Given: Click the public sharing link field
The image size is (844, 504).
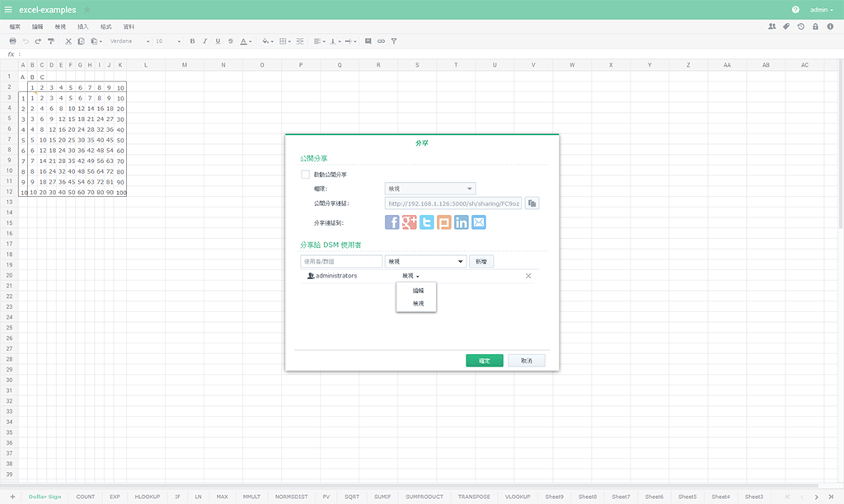Looking at the screenshot, I should click(453, 203).
